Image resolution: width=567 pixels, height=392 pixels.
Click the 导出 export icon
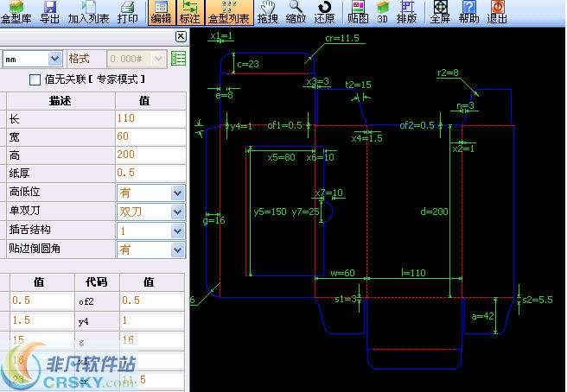pyautogui.click(x=49, y=13)
